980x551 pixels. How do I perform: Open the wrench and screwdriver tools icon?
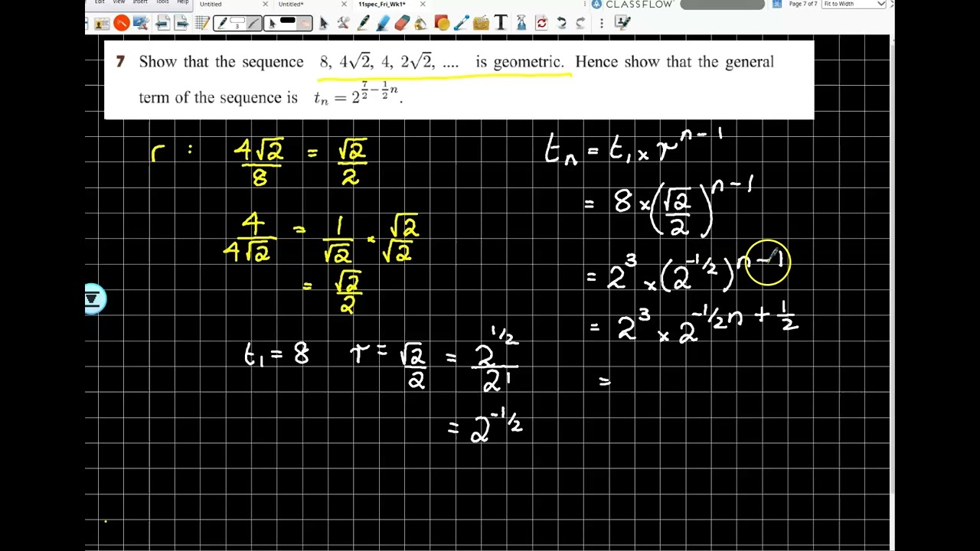(x=343, y=24)
